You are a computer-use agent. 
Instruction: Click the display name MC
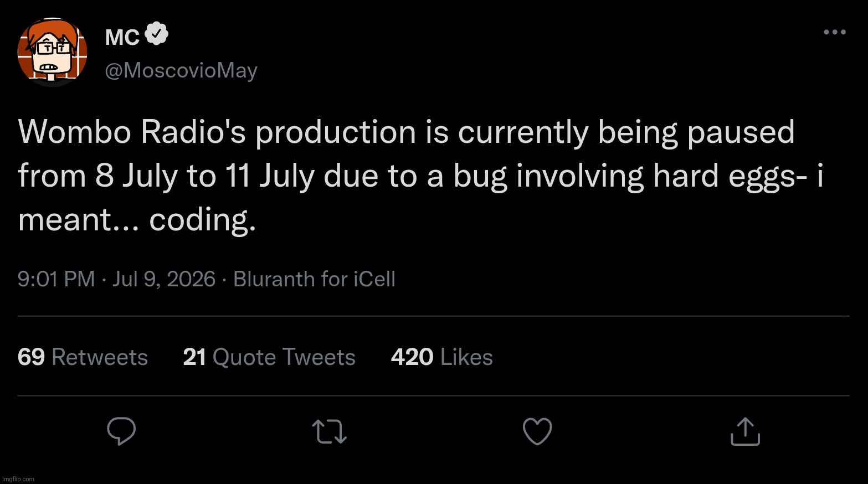click(122, 37)
